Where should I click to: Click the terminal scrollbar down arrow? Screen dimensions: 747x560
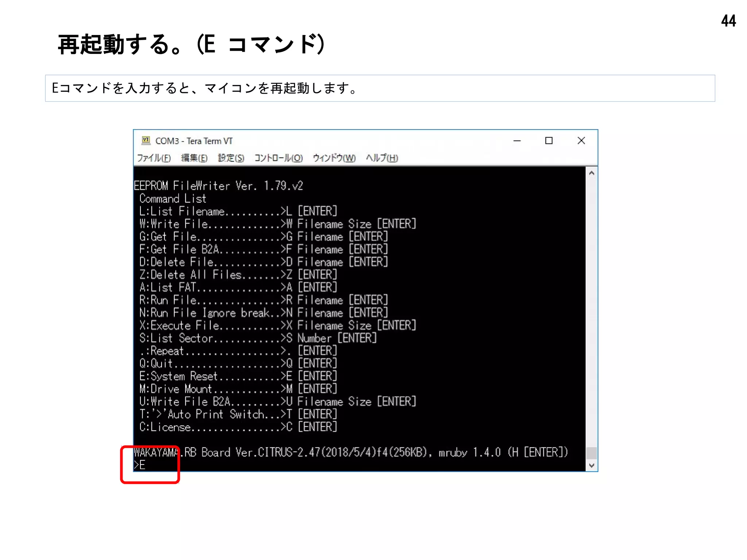click(592, 466)
